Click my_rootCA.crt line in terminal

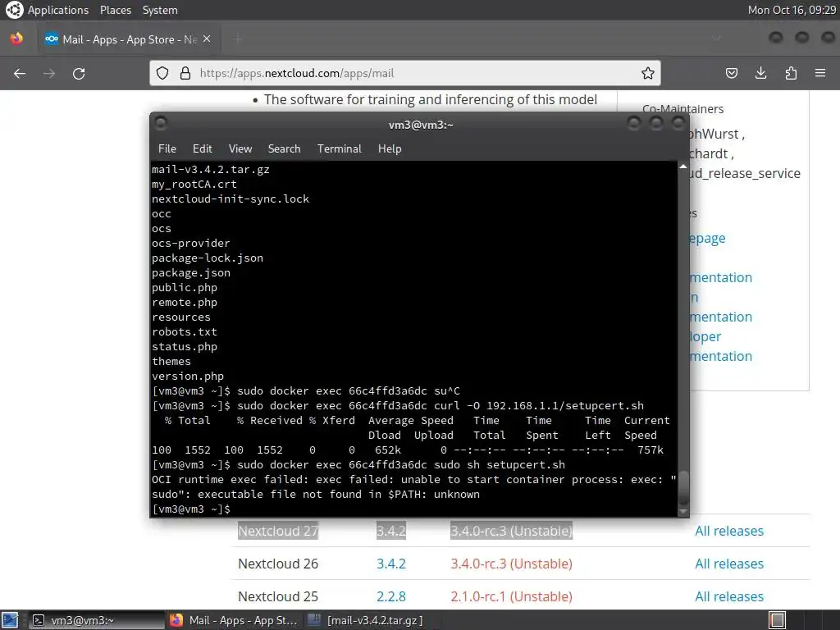(194, 185)
